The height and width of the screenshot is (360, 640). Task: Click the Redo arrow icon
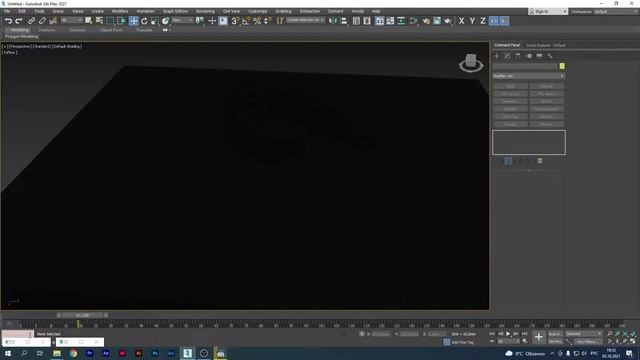[19, 21]
